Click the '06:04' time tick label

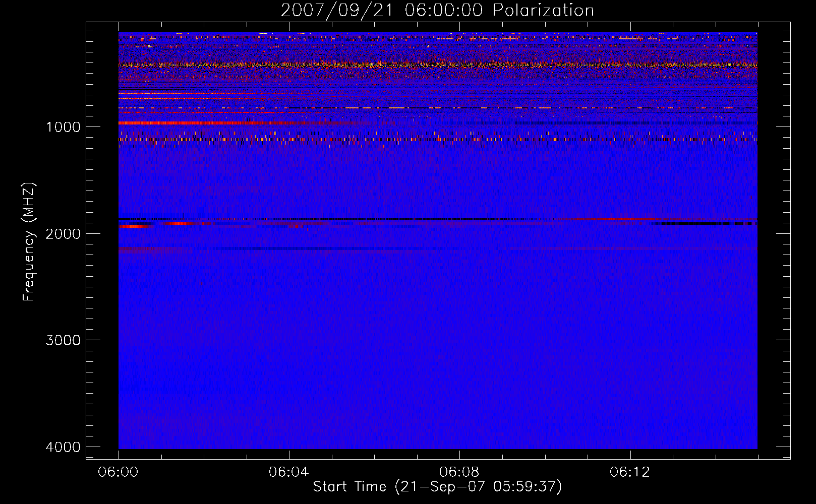coord(289,472)
